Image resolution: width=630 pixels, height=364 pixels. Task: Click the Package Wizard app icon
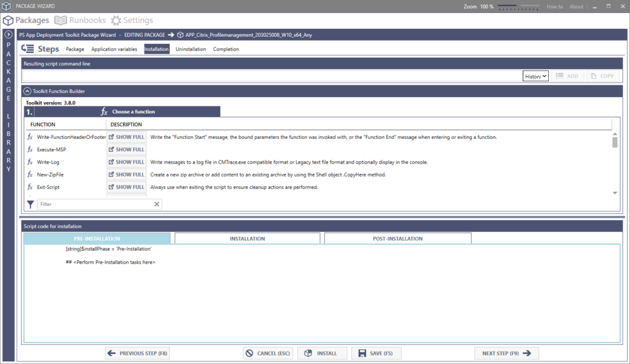tap(6, 6)
